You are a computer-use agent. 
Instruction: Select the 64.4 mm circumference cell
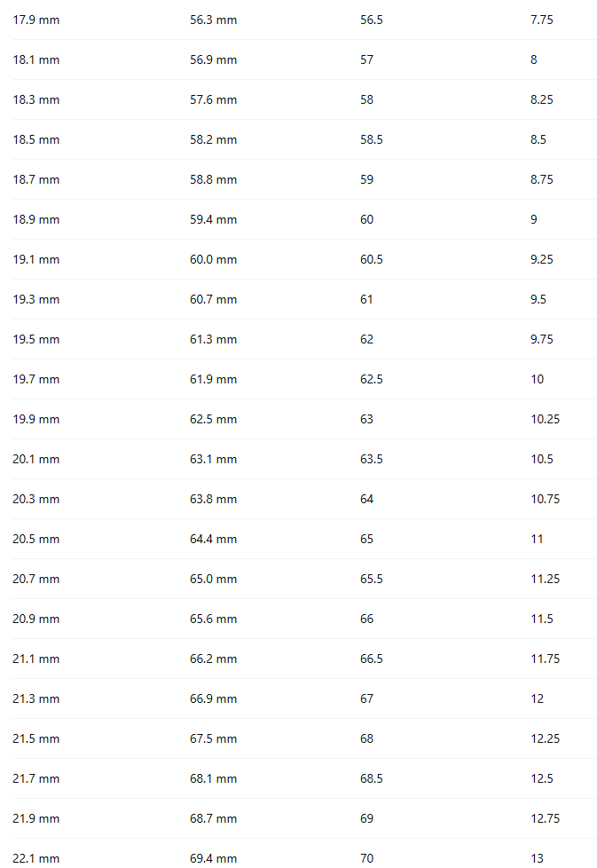(x=213, y=539)
